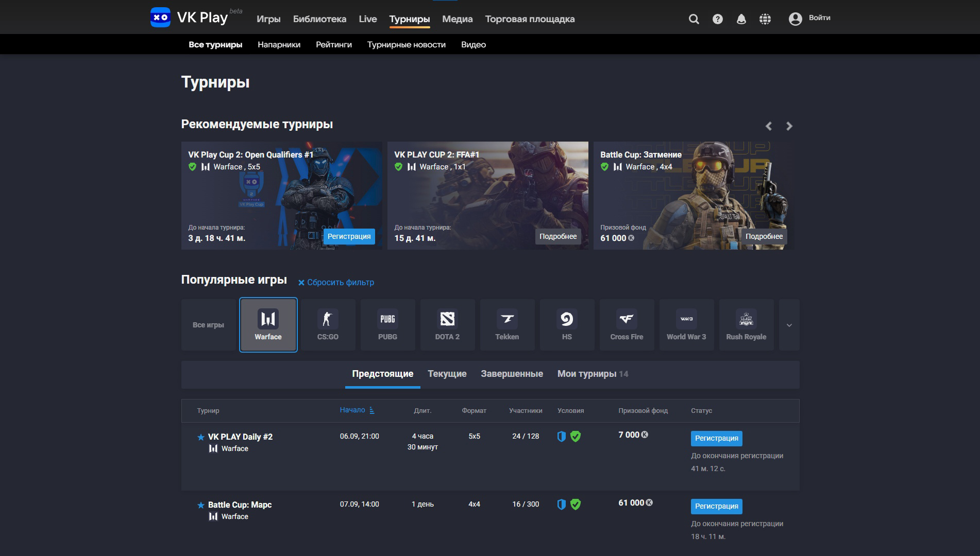The image size is (980, 556).
Task: Select the Tekken game filter
Action: (x=507, y=325)
